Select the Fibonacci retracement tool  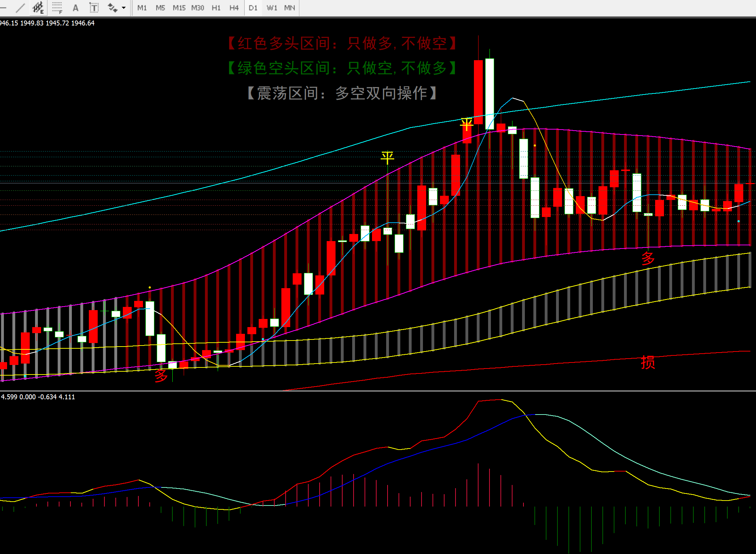pyautogui.click(x=57, y=7)
